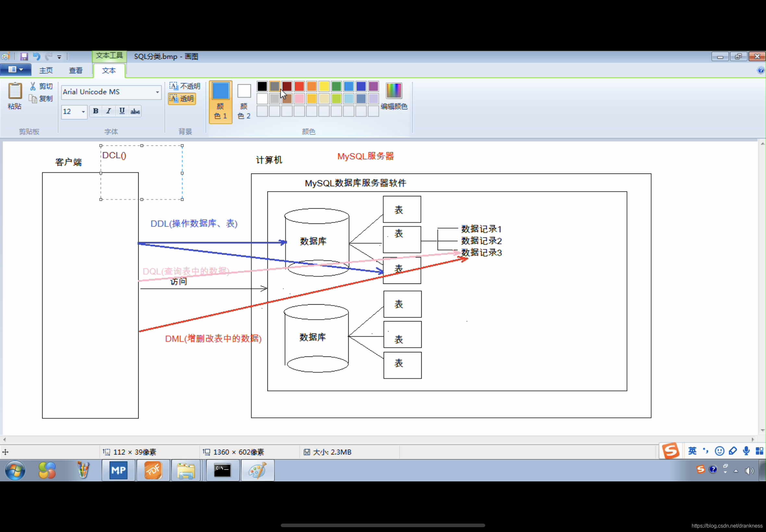Open the Arial Unicode MS font dropdown
This screenshot has width=766, height=532.
pos(157,92)
